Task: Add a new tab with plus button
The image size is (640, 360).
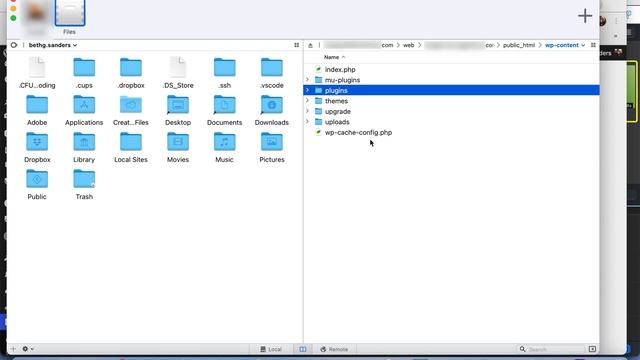Action: (x=585, y=16)
